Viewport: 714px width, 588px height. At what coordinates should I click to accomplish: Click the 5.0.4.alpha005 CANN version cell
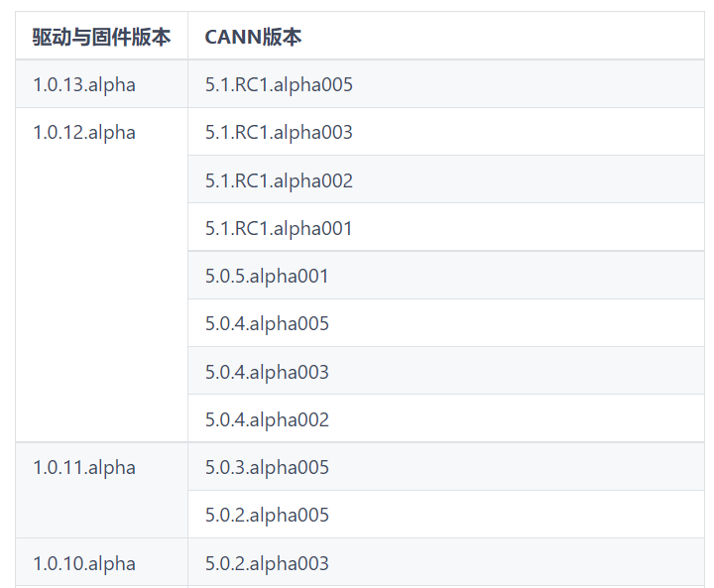coord(267,323)
